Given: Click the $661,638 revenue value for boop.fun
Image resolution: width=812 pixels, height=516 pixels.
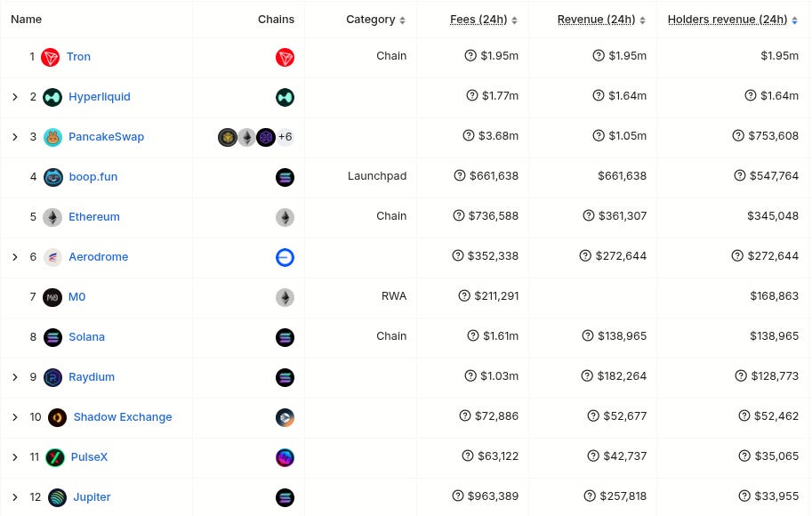Looking at the screenshot, I should [622, 175].
